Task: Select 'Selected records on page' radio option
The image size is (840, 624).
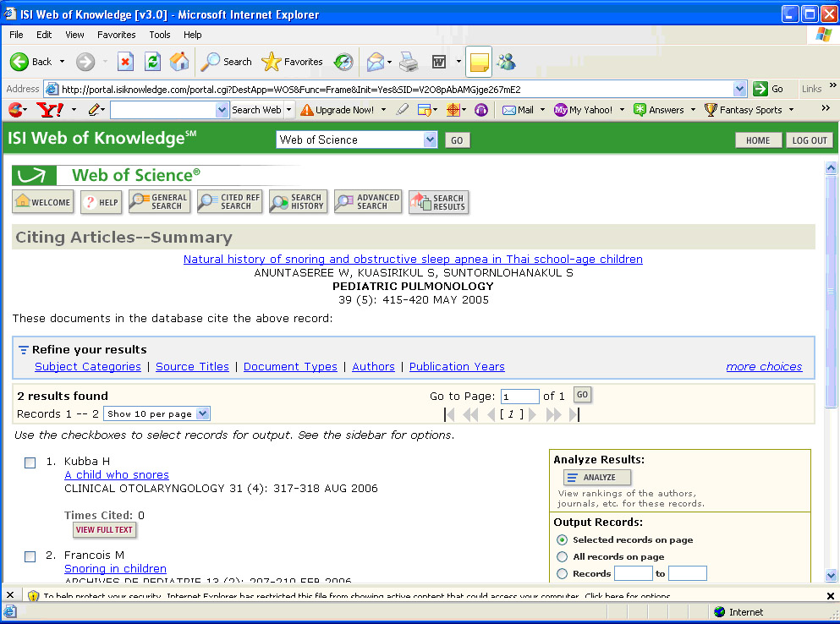Action: click(562, 539)
